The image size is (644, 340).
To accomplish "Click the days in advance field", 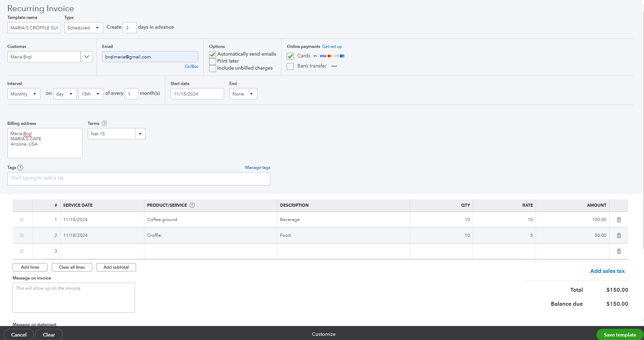I will 130,28.
